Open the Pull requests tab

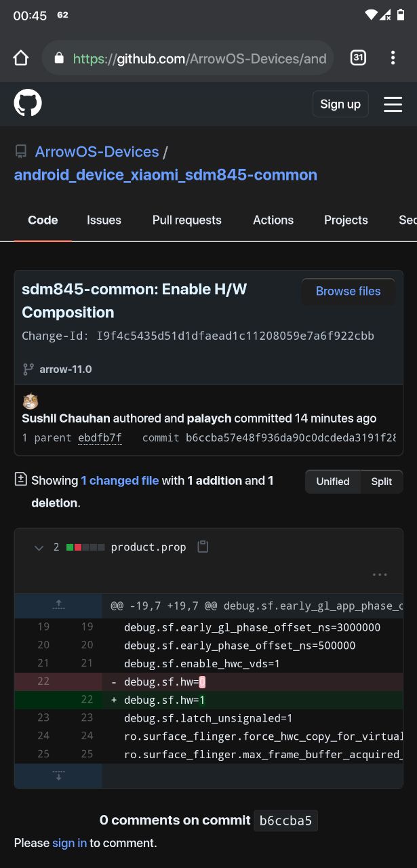point(187,220)
